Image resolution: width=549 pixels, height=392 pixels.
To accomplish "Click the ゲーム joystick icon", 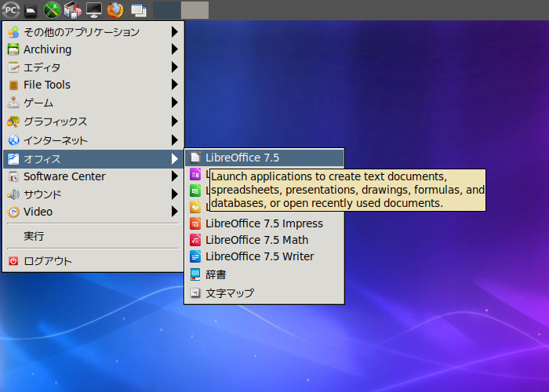I will 13,103.
